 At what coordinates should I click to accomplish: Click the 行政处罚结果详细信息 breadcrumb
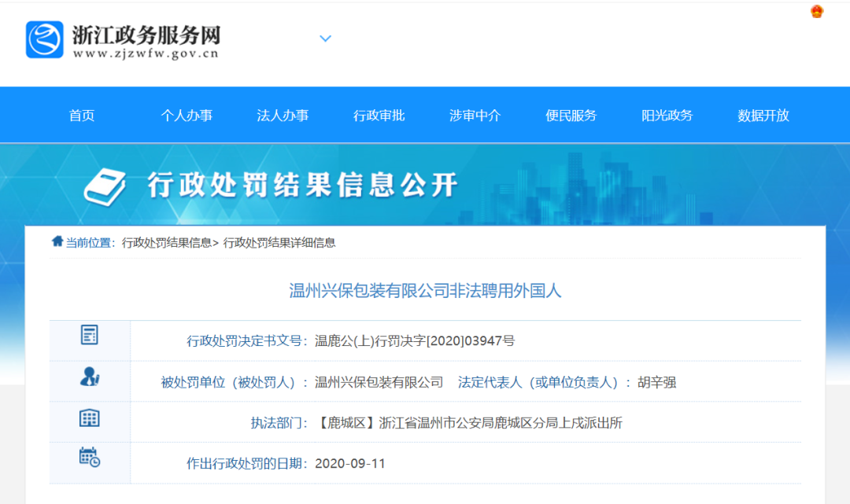[x=279, y=243]
